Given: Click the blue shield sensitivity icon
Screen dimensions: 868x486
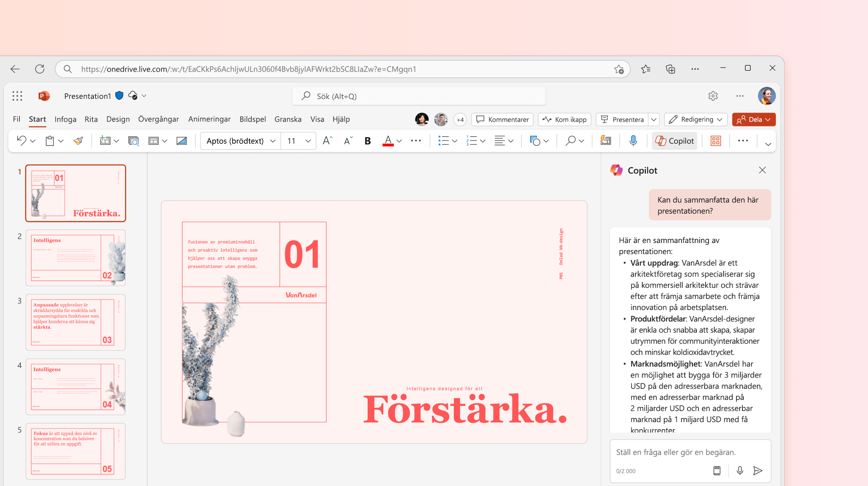Looking at the screenshot, I should pos(119,95).
